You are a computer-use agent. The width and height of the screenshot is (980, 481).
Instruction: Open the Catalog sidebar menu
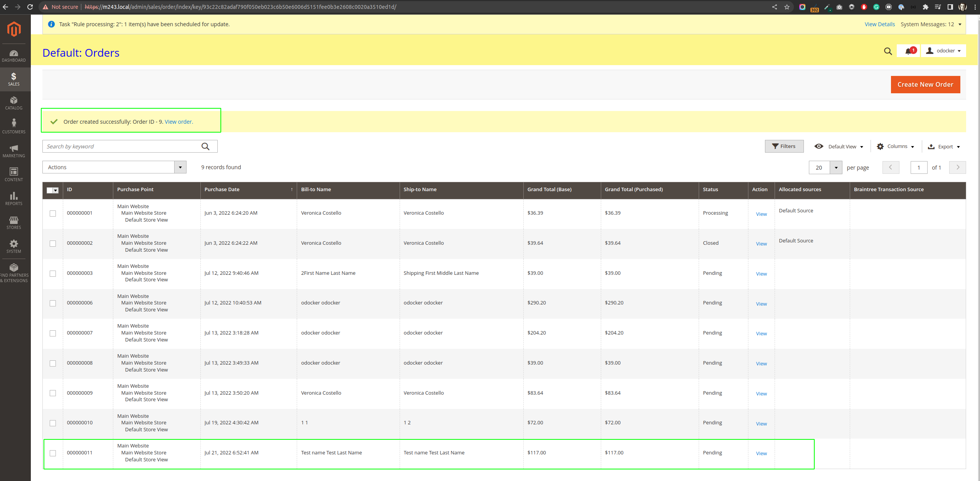[14, 103]
